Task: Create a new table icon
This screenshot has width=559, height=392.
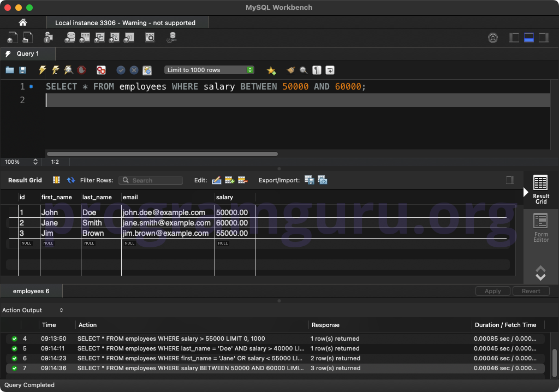Action: tap(85, 38)
